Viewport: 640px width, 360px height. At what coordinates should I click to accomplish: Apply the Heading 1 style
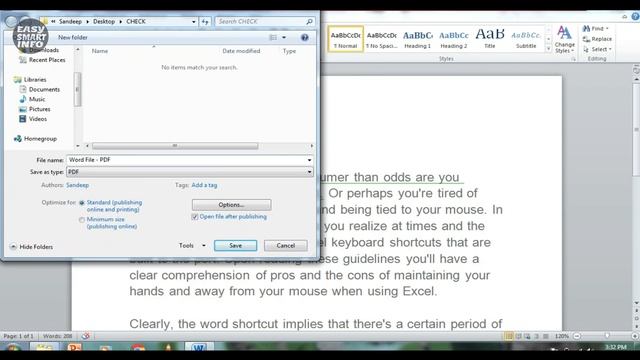pyautogui.click(x=418, y=39)
